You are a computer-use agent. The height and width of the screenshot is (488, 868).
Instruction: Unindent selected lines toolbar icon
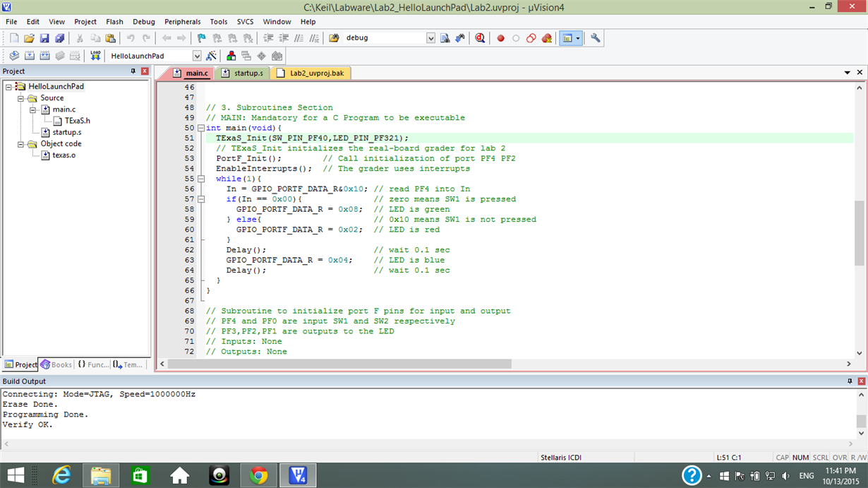pyautogui.click(x=284, y=38)
